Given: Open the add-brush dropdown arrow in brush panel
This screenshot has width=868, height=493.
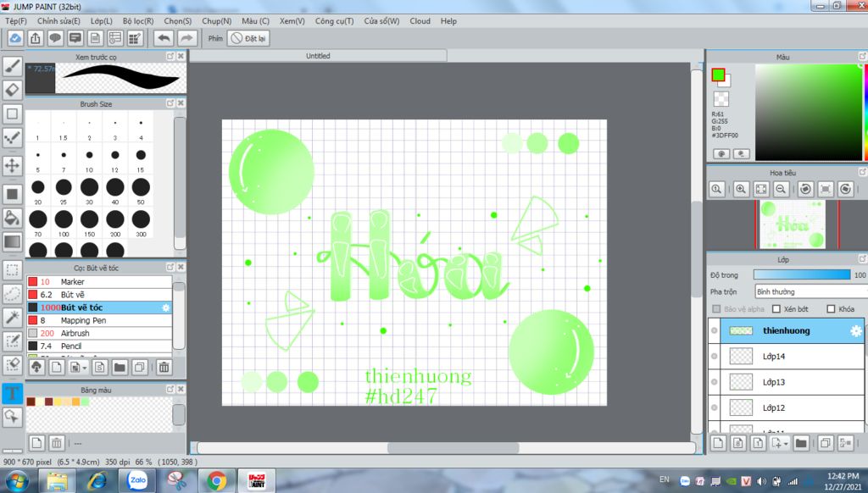Looking at the screenshot, I should [85, 368].
